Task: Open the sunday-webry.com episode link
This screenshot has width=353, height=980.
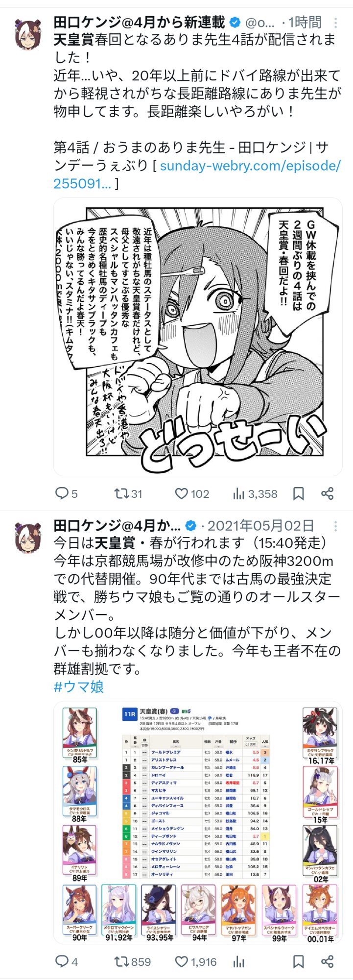Action: tap(197, 174)
